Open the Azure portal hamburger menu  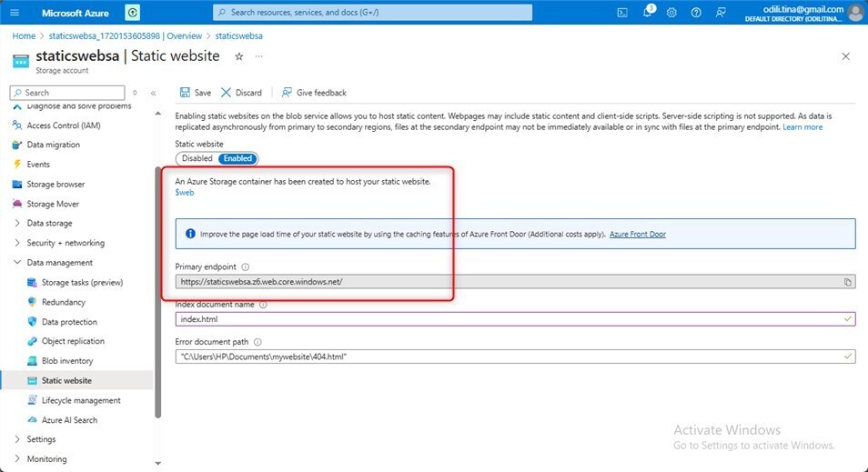(15, 12)
